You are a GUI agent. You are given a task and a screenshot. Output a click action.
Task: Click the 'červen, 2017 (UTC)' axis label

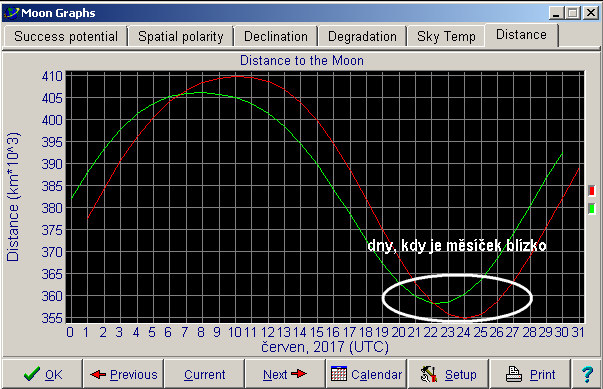coord(325,347)
